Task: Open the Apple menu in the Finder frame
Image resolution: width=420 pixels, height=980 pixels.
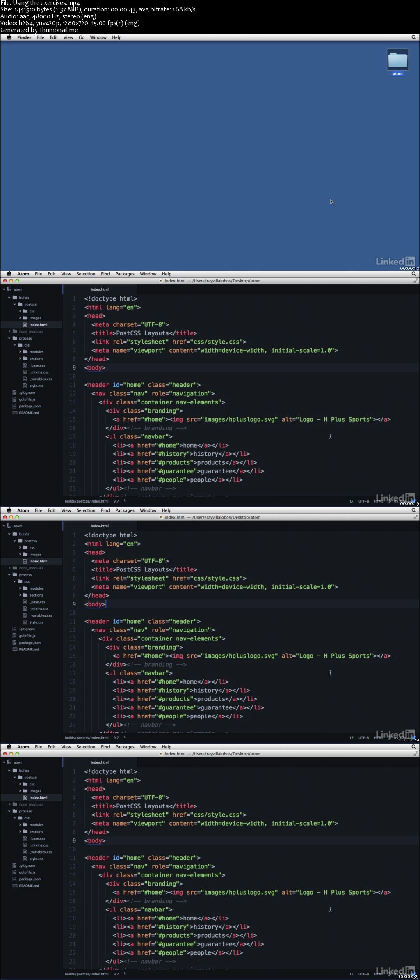Action: (9, 37)
